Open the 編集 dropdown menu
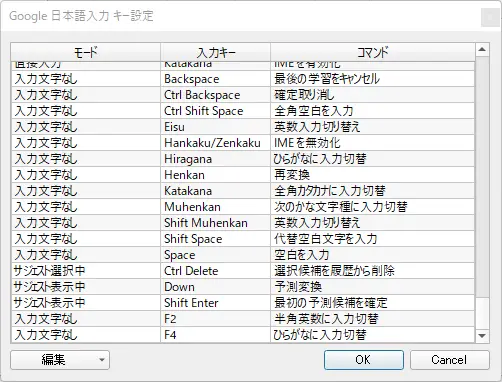Screen dimensions: 502x382 (60, 360)
